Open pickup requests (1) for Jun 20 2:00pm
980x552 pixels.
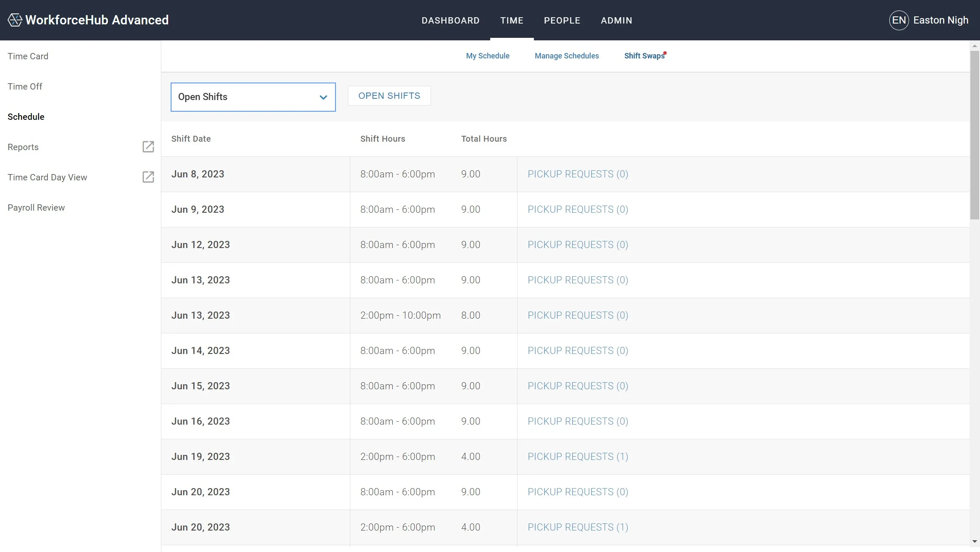click(x=578, y=527)
